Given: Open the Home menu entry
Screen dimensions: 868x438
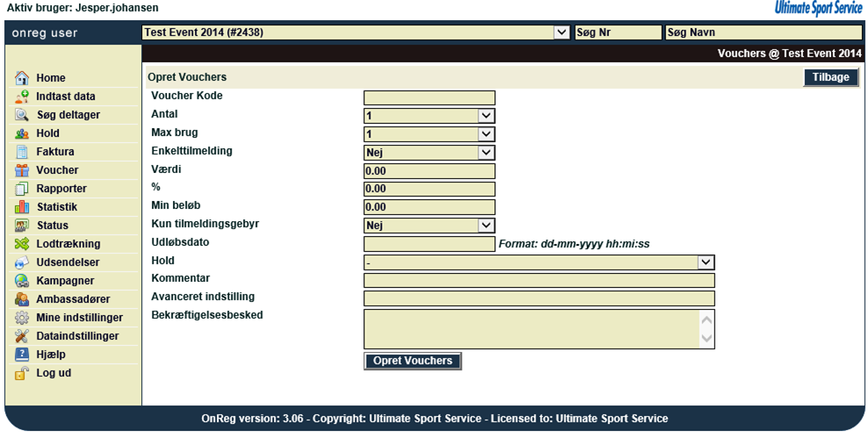Looking at the screenshot, I should (51, 78).
